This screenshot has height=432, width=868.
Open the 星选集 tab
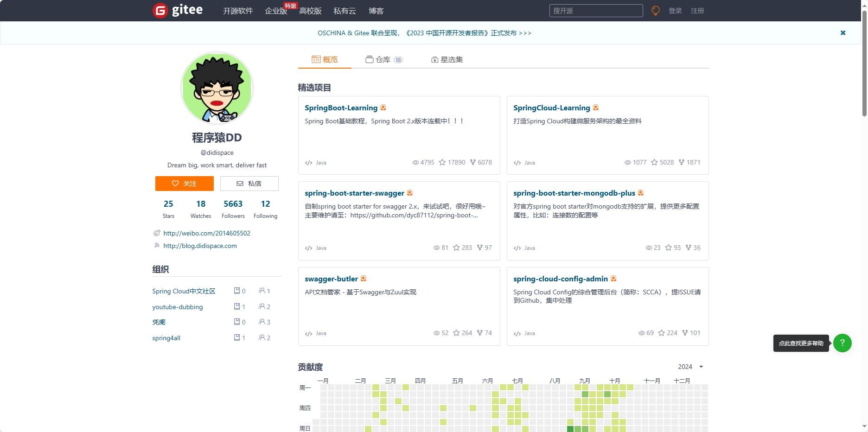coord(447,59)
